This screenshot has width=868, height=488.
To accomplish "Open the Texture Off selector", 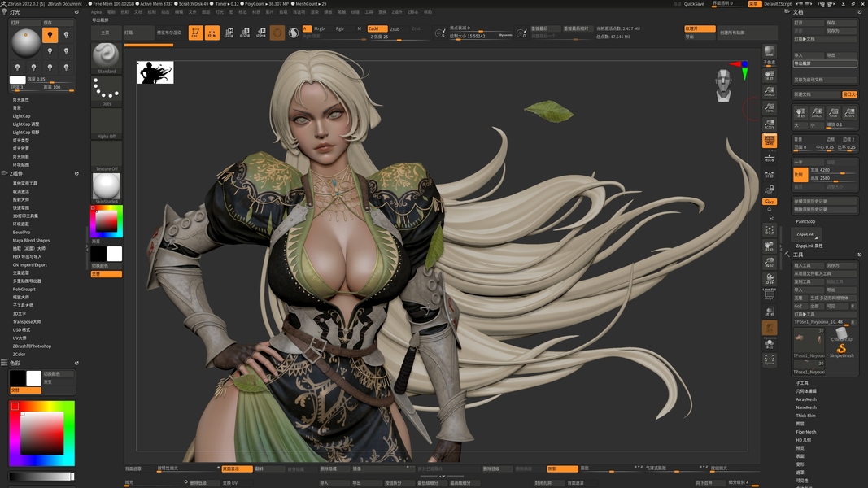I will [107, 157].
